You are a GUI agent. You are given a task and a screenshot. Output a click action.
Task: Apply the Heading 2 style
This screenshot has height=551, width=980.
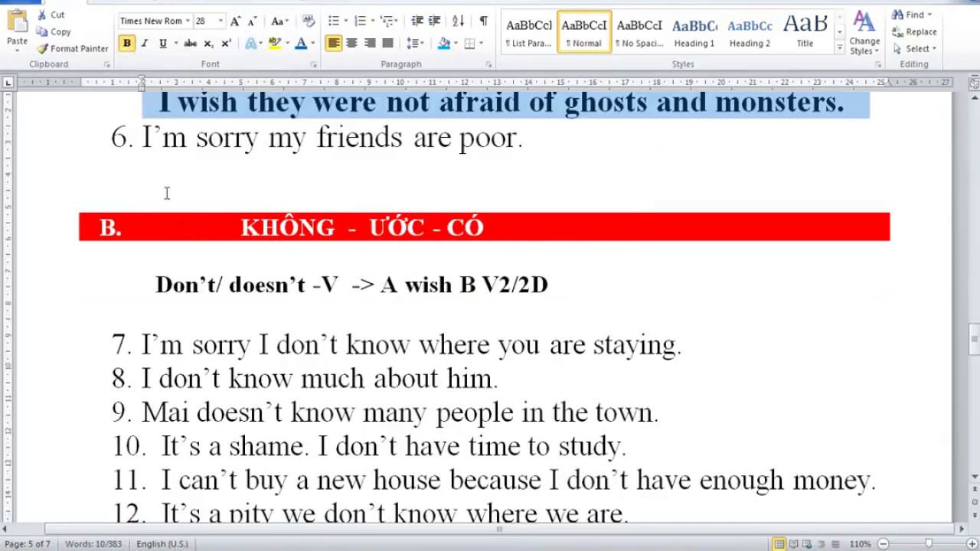(x=750, y=31)
